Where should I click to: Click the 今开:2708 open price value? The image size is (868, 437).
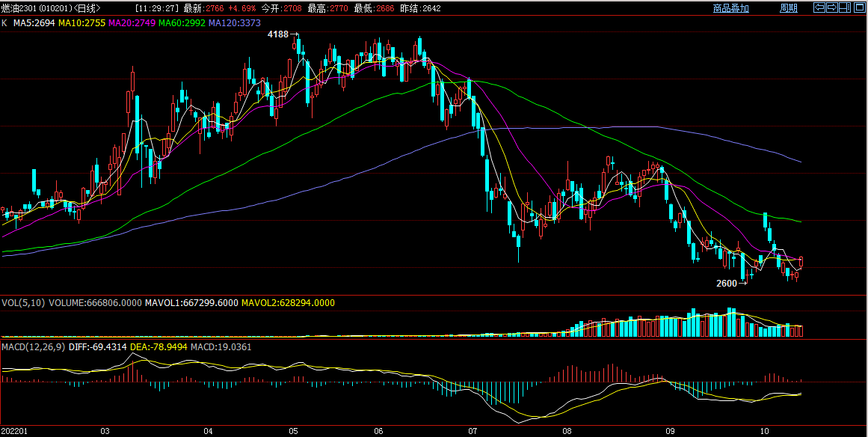click(281, 8)
